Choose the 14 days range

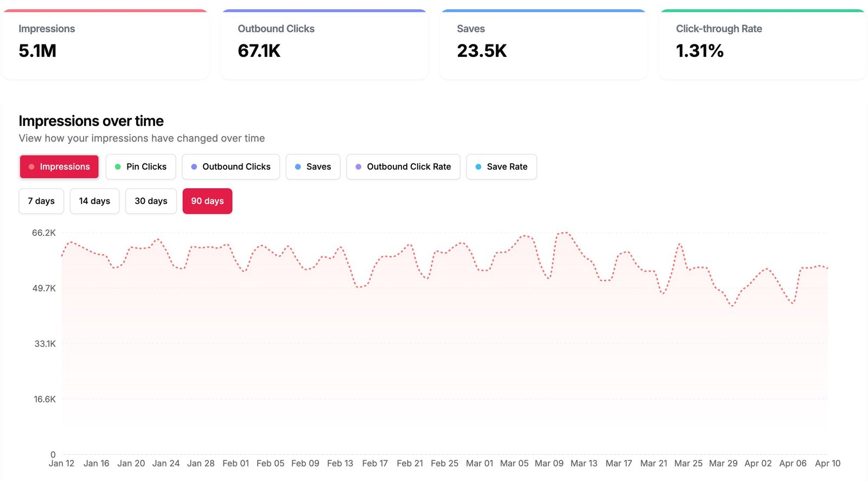point(94,201)
